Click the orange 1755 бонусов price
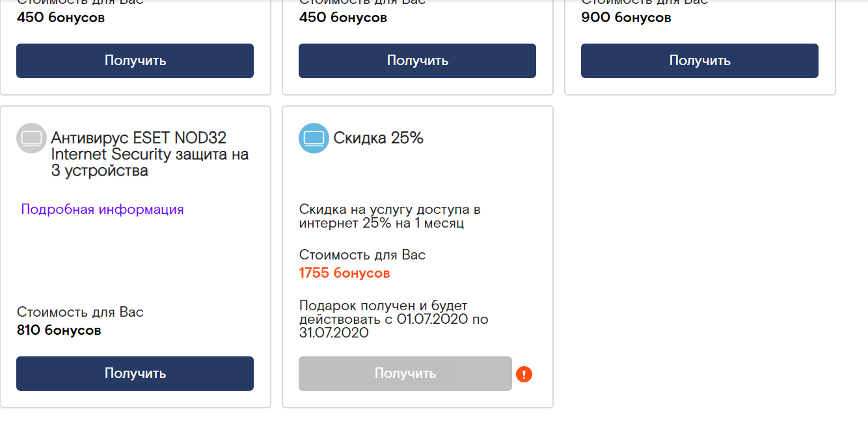 click(x=344, y=273)
